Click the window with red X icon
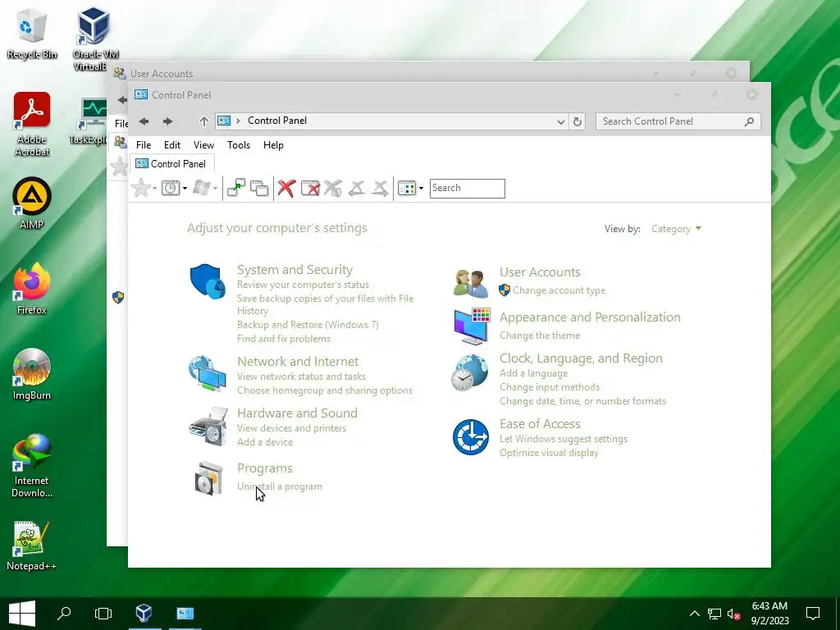Image resolution: width=840 pixels, height=630 pixels. pos(310,188)
